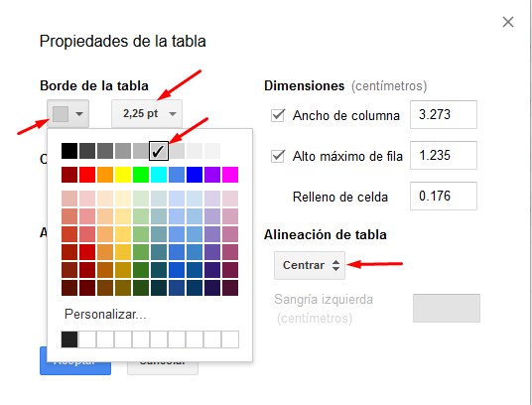532x405 pixels.
Task: Close the table properties dialog
Action: coord(507,22)
